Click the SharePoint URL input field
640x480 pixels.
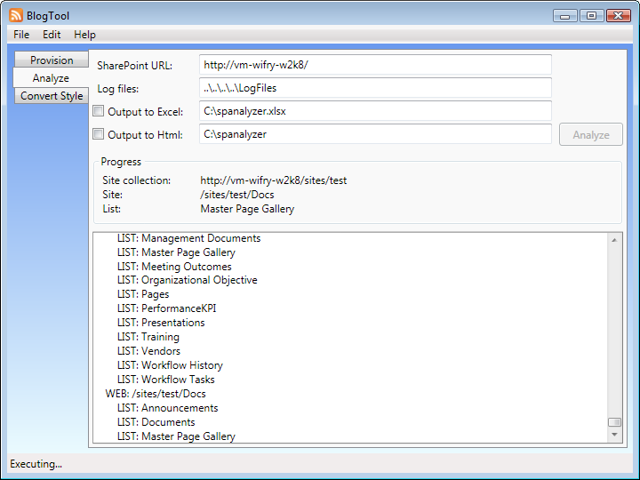click(375, 65)
